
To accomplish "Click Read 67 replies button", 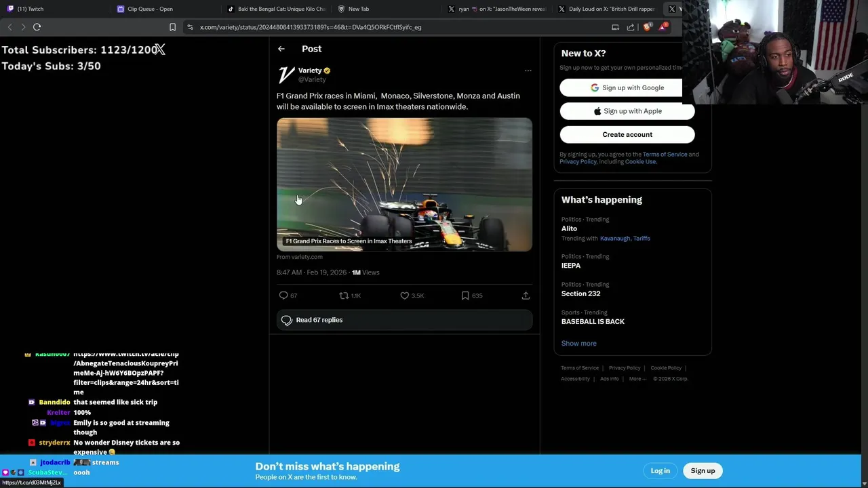I will (x=404, y=320).
